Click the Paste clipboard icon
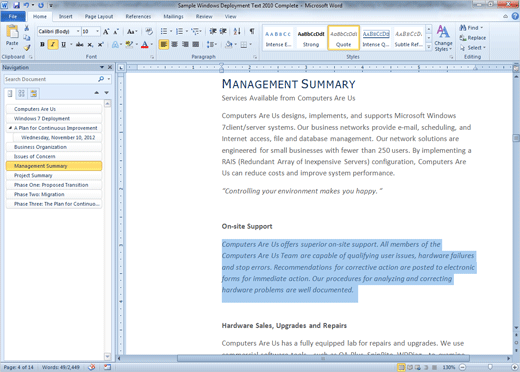The height and width of the screenshot is (372, 520). point(12,32)
